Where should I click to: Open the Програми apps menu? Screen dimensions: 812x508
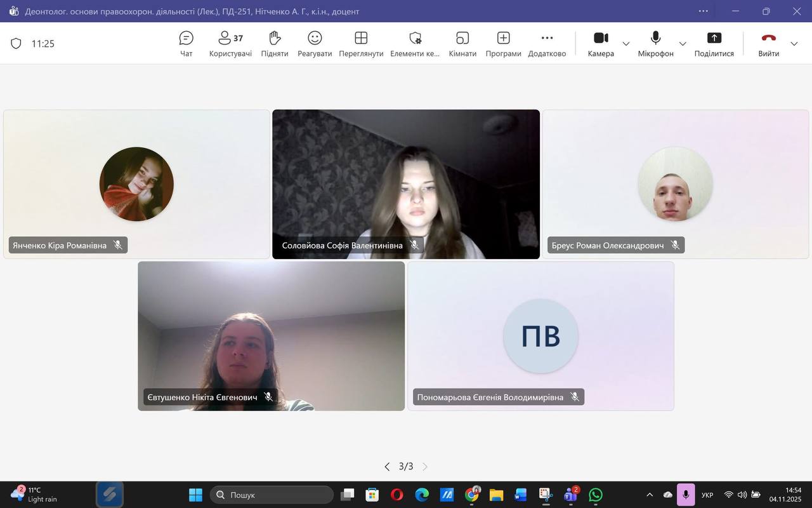pyautogui.click(x=503, y=44)
